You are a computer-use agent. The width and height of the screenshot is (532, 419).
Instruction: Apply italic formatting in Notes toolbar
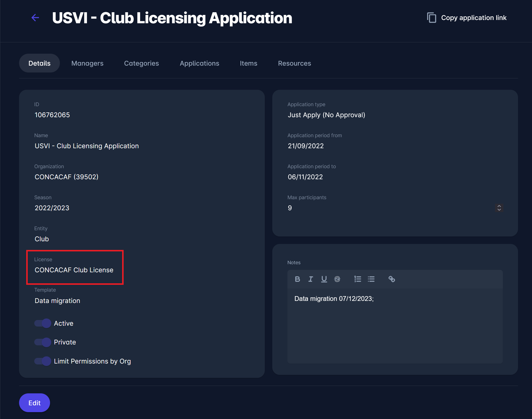click(311, 279)
